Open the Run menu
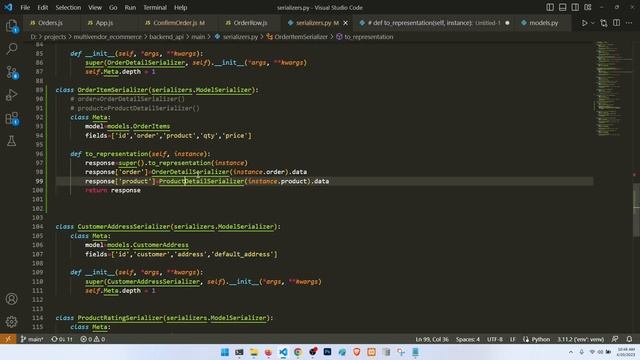This screenshot has height=360, width=640. pos(130,7)
